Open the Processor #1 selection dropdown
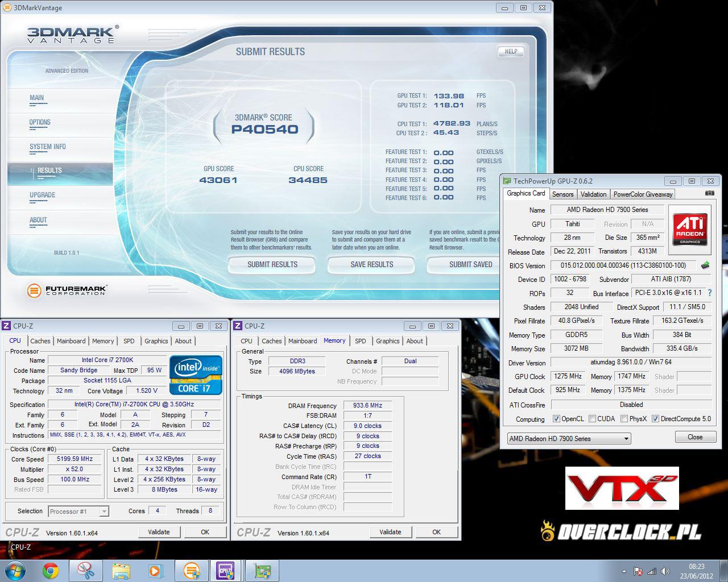This screenshot has width=728, height=582. (78, 512)
